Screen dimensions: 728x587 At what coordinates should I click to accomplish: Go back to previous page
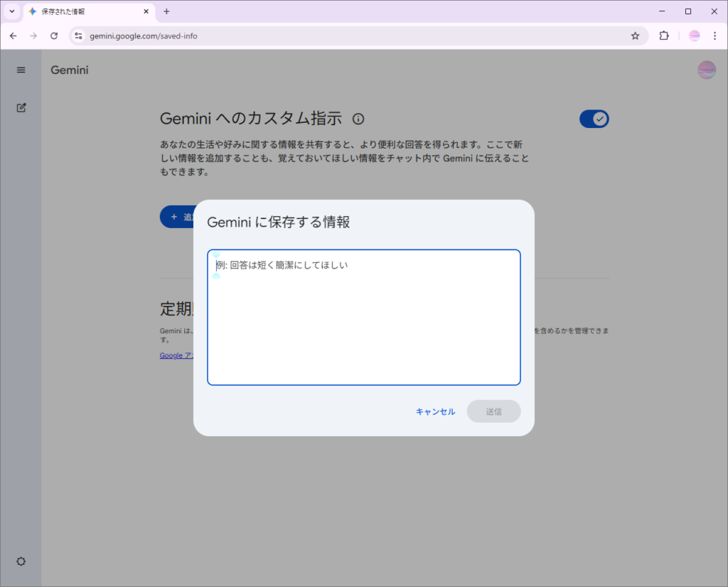(x=13, y=36)
